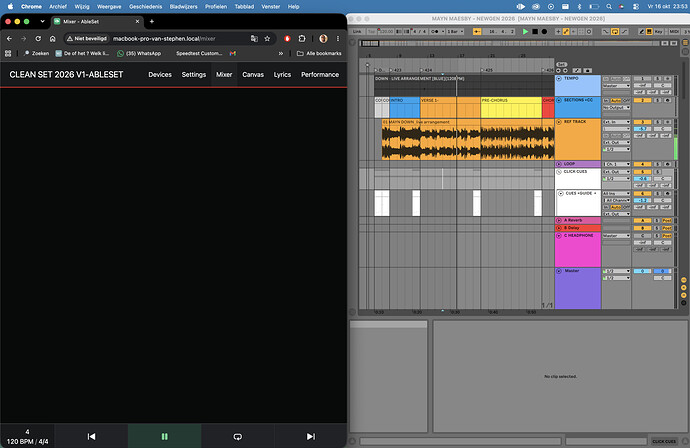The height and width of the screenshot is (448, 690).
Task: Adjust the REF TRACK volume slider
Action: (642, 129)
